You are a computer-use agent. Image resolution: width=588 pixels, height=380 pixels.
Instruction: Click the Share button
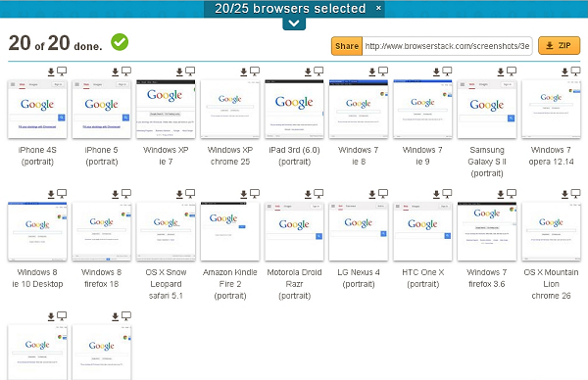[347, 46]
